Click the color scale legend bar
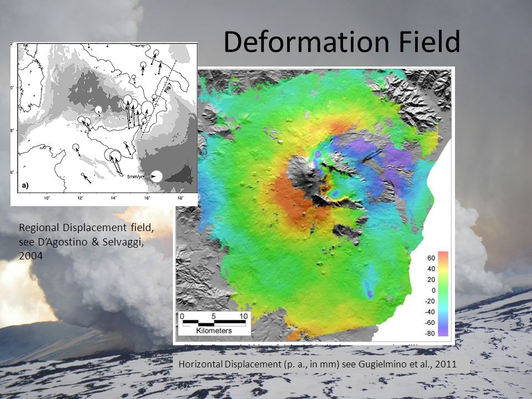 tap(443, 294)
